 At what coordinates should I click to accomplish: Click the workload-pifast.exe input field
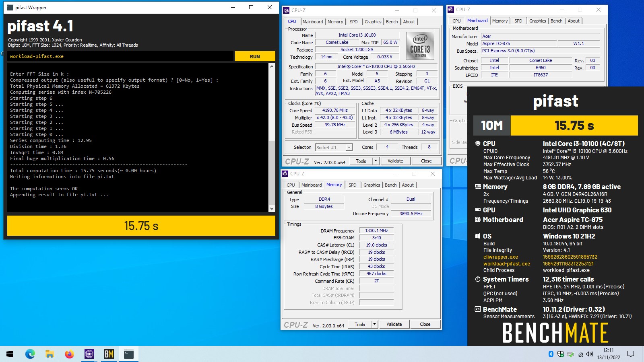click(120, 56)
